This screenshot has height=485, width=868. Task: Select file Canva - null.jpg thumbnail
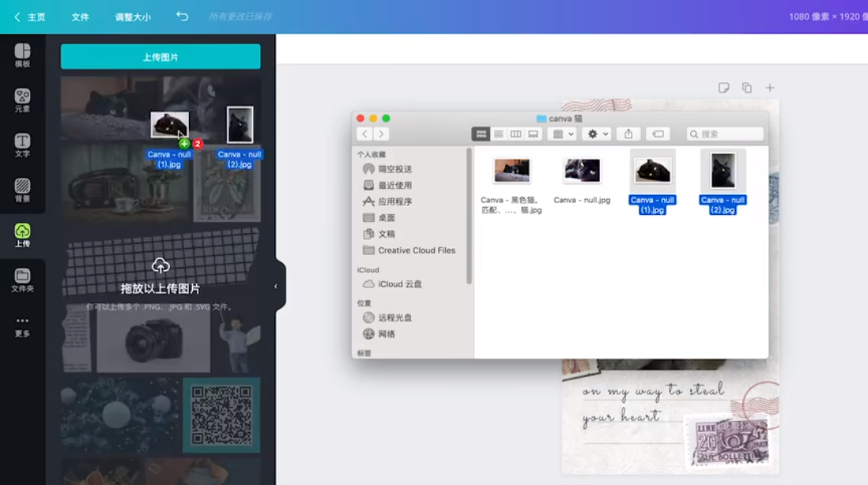[582, 171]
